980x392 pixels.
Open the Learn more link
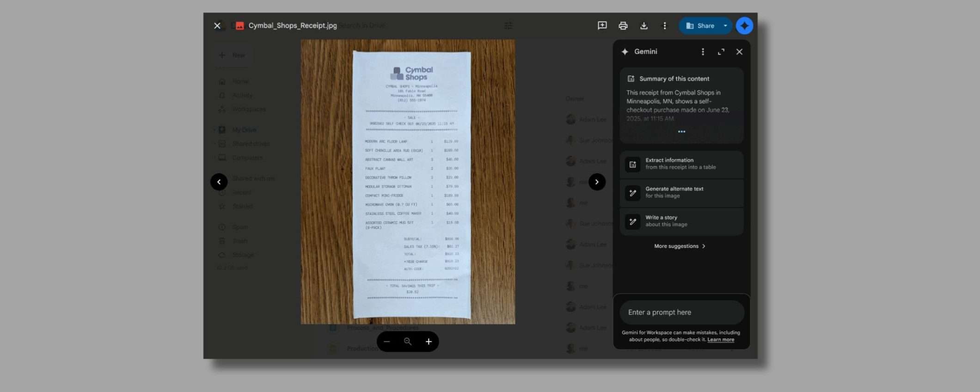coord(720,340)
